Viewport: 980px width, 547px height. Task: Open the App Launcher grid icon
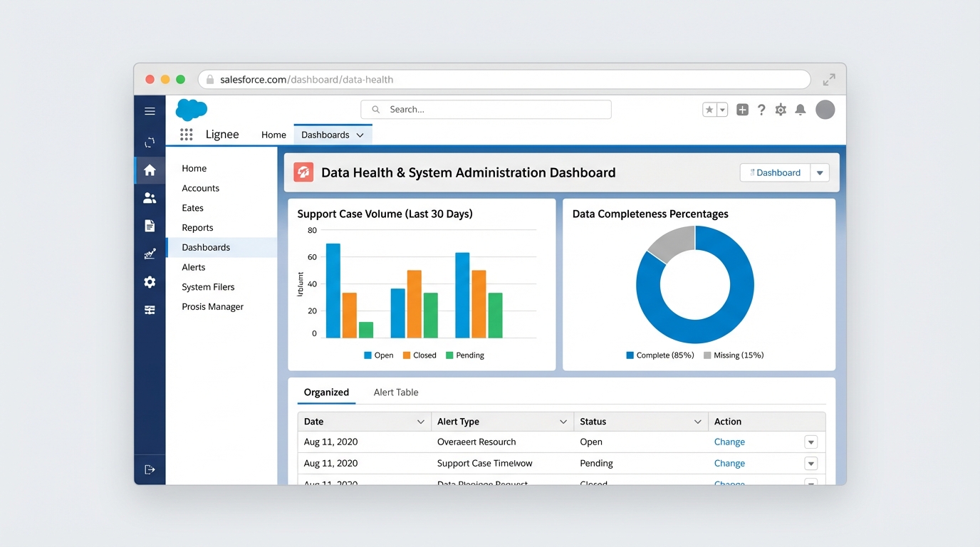point(186,134)
